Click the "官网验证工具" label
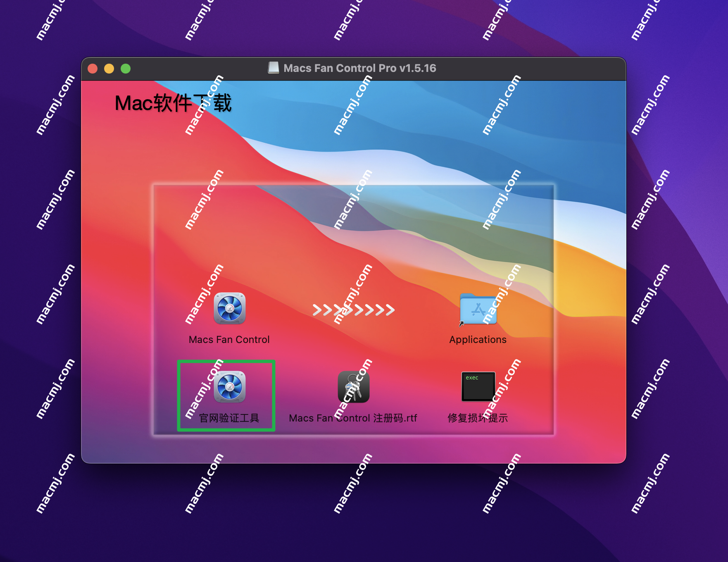Screen dimensions: 728x562 click(229, 418)
